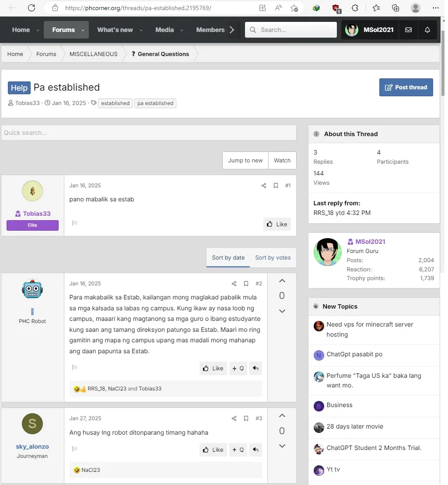The width and height of the screenshot is (448, 485).
Task: Open the Forums navigation item
Action: (x=63, y=30)
